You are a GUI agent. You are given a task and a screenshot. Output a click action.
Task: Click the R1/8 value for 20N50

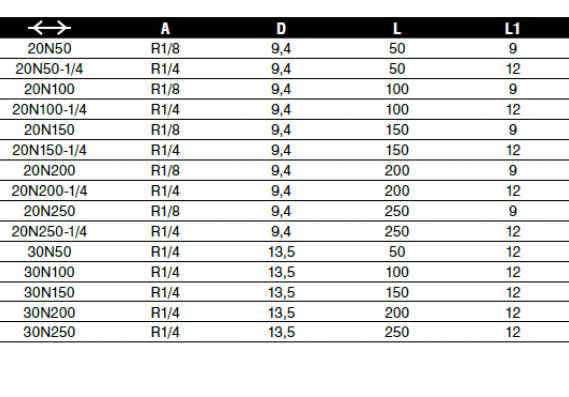click(x=165, y=49)
